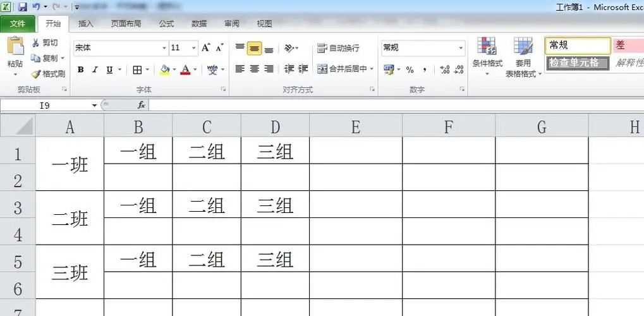Select row 3 header

coord(18,205)
